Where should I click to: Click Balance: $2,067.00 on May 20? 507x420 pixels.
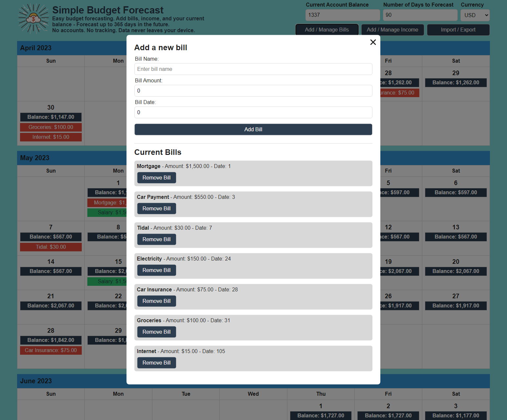pyautogui.click(x=456, y=271)
